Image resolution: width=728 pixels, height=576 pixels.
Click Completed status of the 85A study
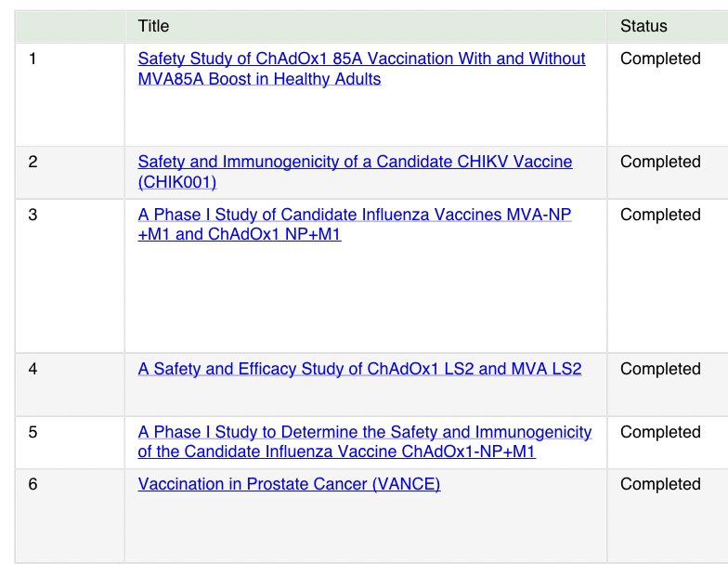pos(660,59)
